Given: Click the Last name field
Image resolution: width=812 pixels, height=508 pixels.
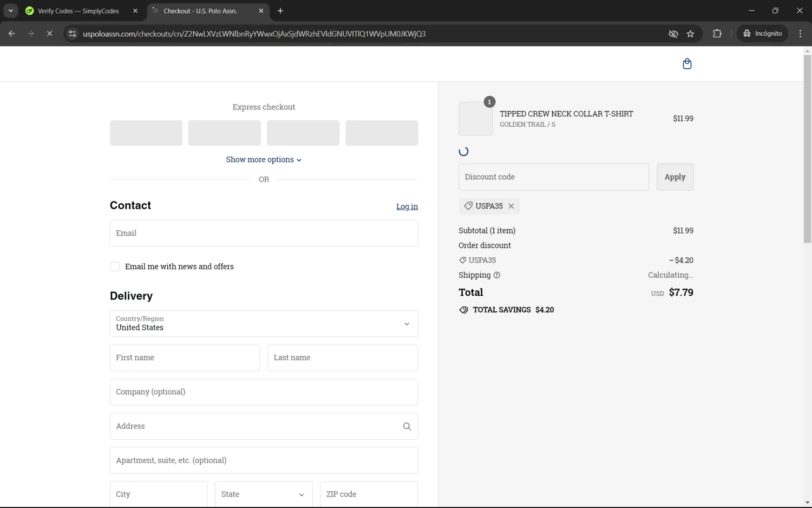Looking at the screenshot, I should point(343,358).
